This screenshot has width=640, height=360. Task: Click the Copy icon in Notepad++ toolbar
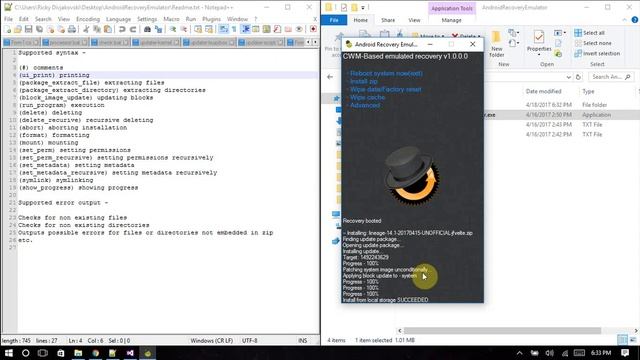[97, 29]
